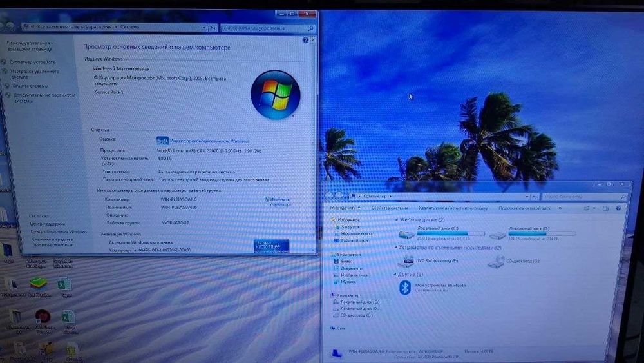Open Защита системы link

tap(30, 86)
